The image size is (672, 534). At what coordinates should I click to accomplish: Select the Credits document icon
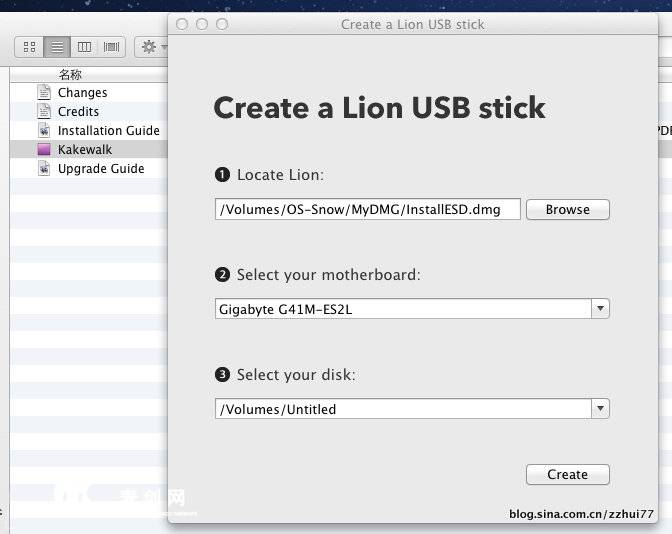[44, 111]
